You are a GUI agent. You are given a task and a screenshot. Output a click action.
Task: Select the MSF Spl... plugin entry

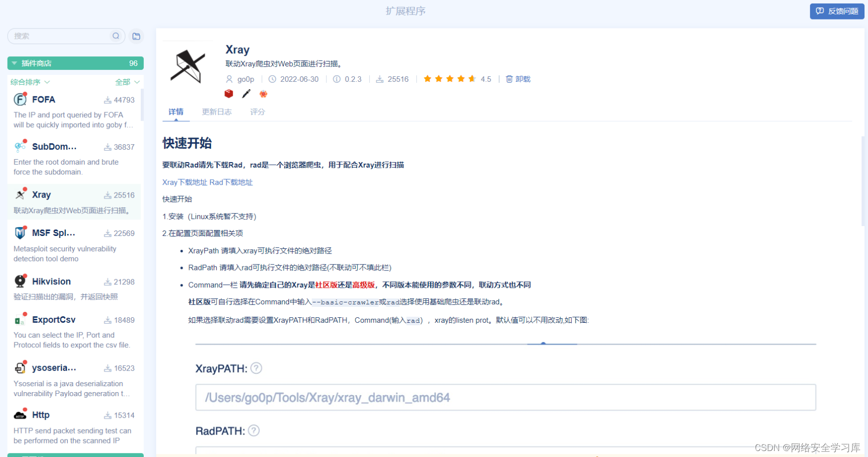(74, 245)
